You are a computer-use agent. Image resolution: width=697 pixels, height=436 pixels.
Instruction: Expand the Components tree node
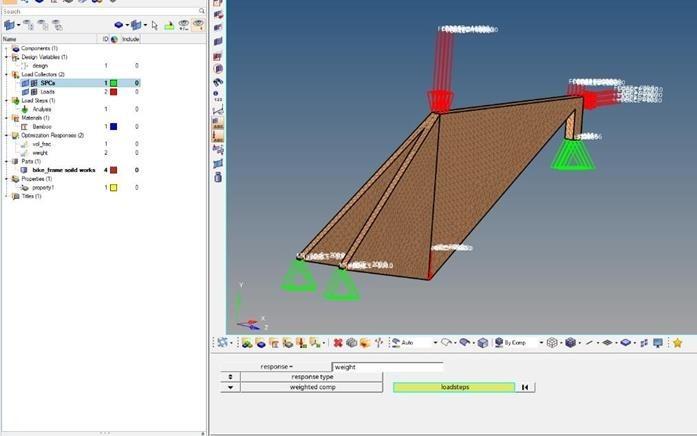pyautogui.click(x=7, y=48)
